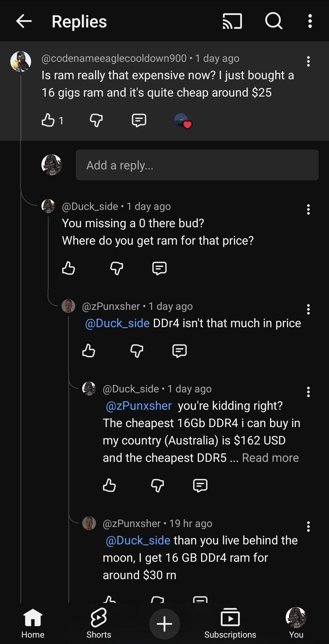Viewport: 329px width, 644px height.
Task: Go back using the arrow icon
Action: tap(24, 21)
